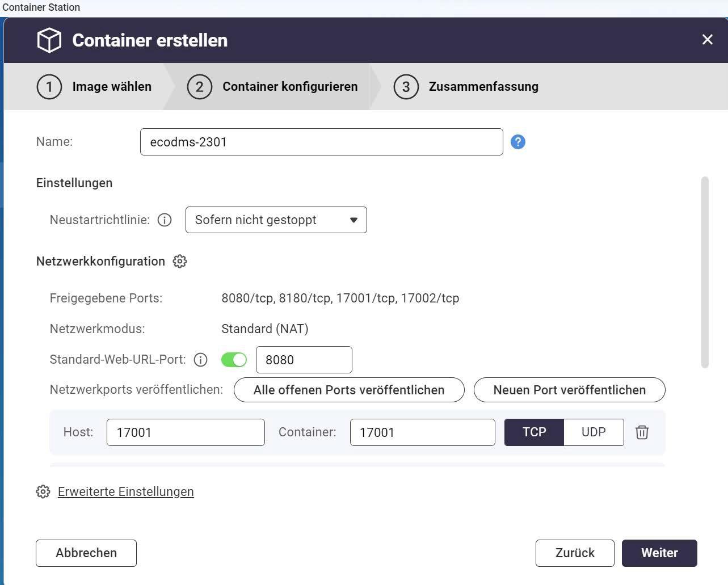This screenshot has height=585, width=728.
Task: Click the Host port field containing 17001
Action: coord(186,432)
